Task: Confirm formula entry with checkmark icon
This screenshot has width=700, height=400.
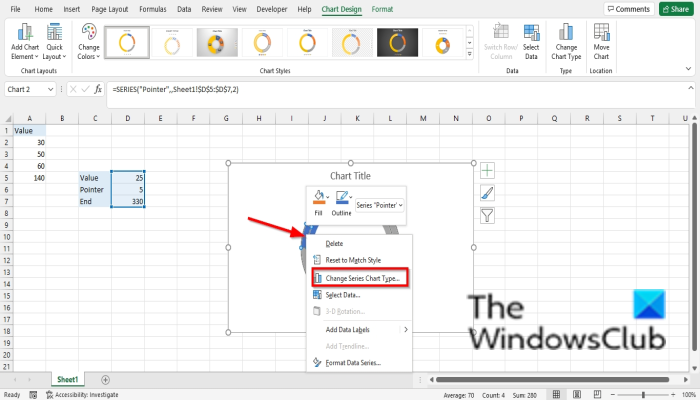Action: [85, 89]
